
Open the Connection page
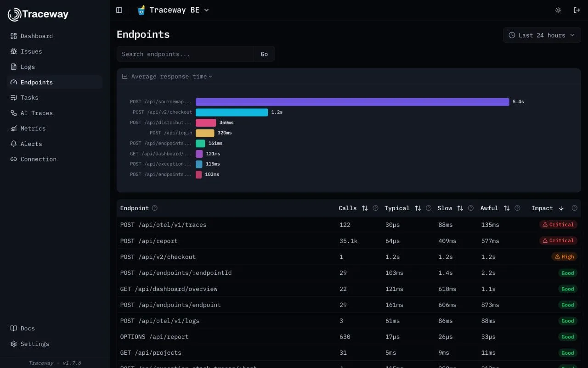point(55,159)
